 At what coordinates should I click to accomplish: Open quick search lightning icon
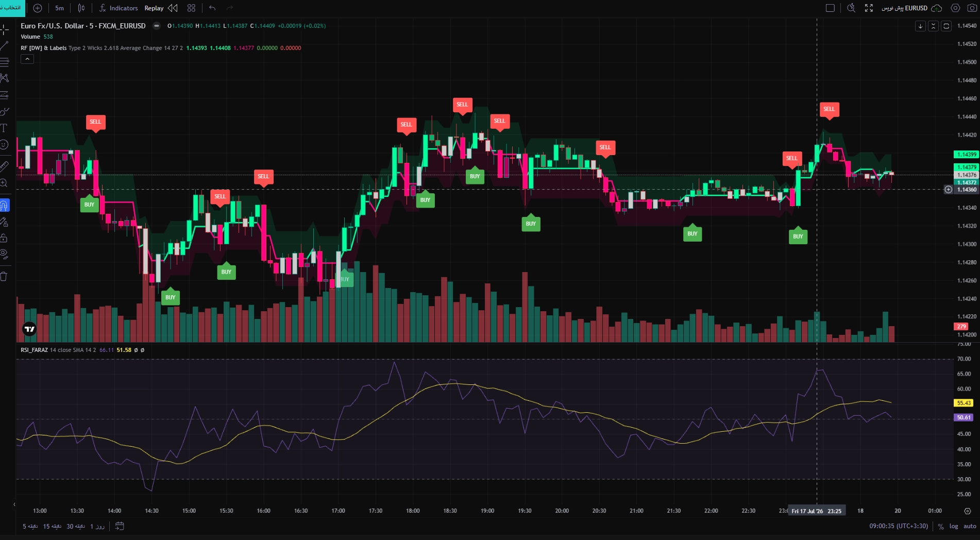coord(851,8)
